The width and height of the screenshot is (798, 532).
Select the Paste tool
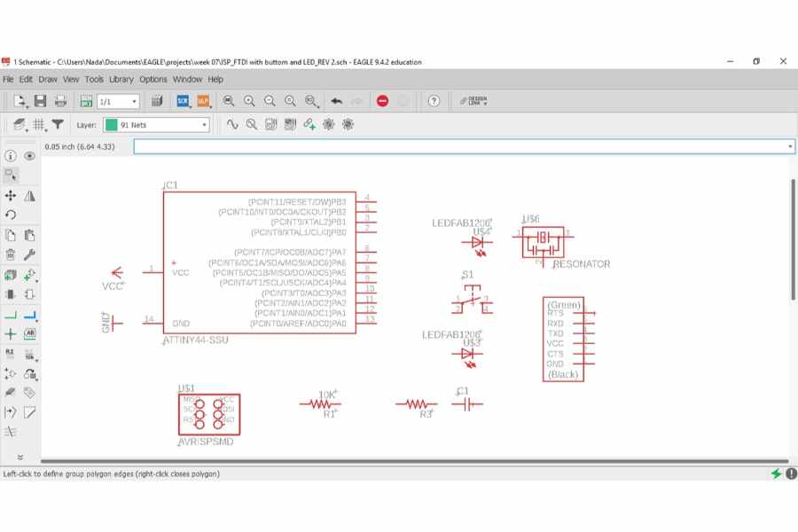click(29, 235)
